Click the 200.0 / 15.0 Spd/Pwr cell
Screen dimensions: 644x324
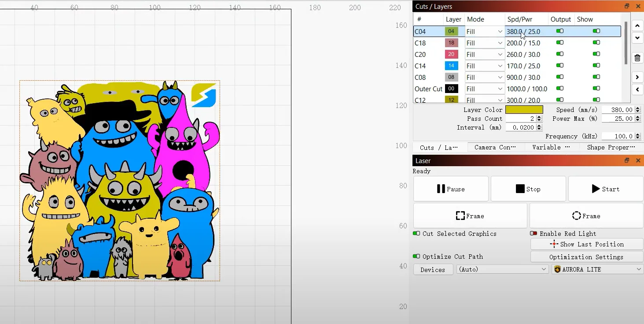[x=523, y=43]
